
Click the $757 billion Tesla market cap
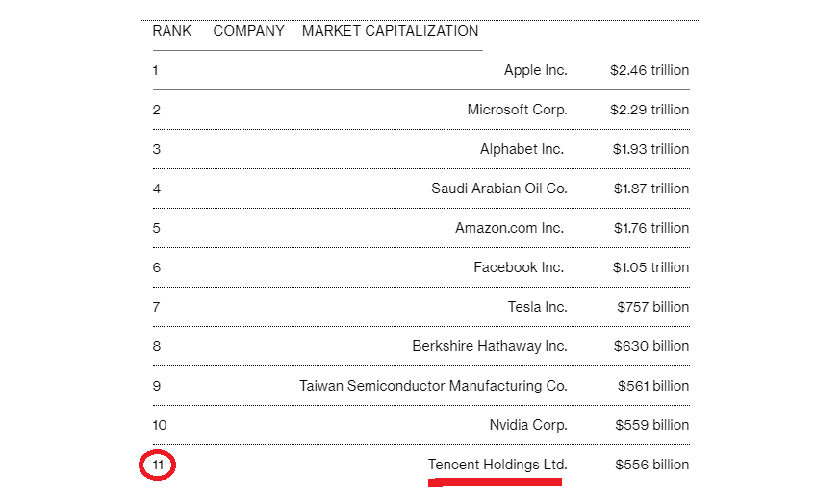coord(652,307)
